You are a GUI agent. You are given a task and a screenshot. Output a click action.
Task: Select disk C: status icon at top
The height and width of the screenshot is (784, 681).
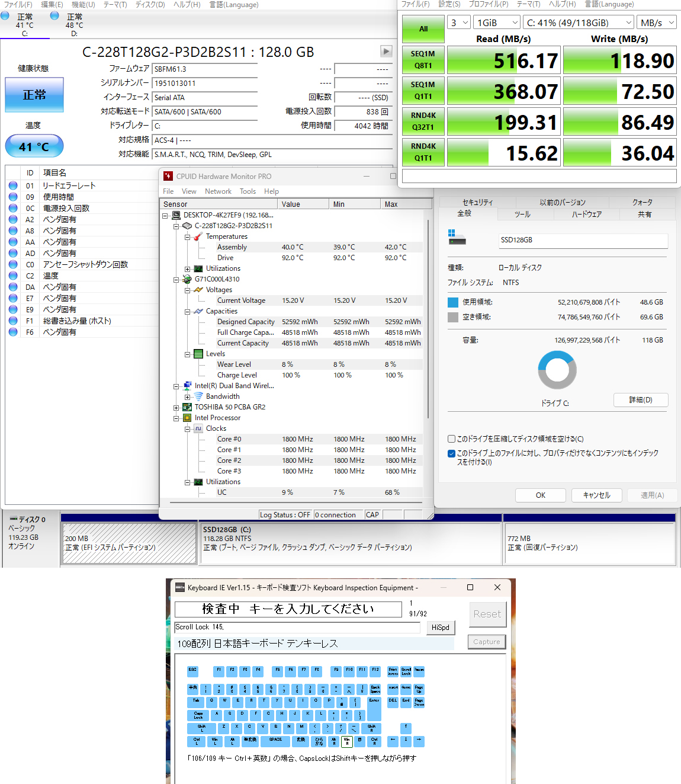[x=5, y=16]
